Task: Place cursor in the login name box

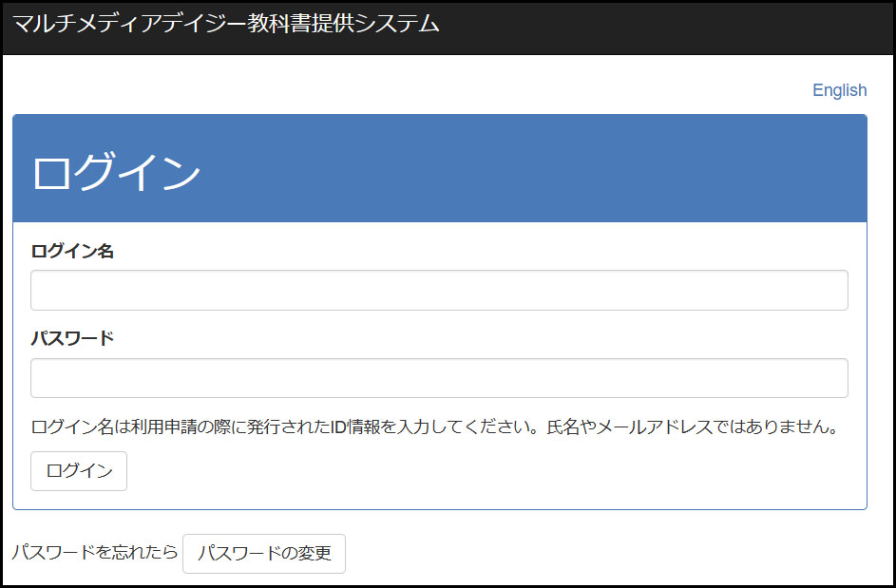Action: point(439,291)
